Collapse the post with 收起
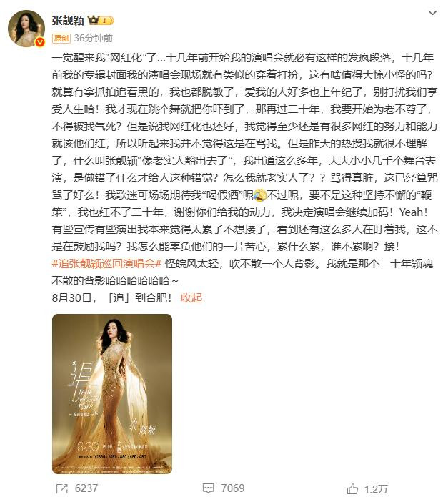The image size is (448, 497). pyautogui.click(x=191, y=297)
